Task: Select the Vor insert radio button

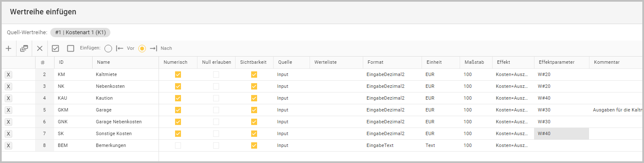Action: (108, 49)
